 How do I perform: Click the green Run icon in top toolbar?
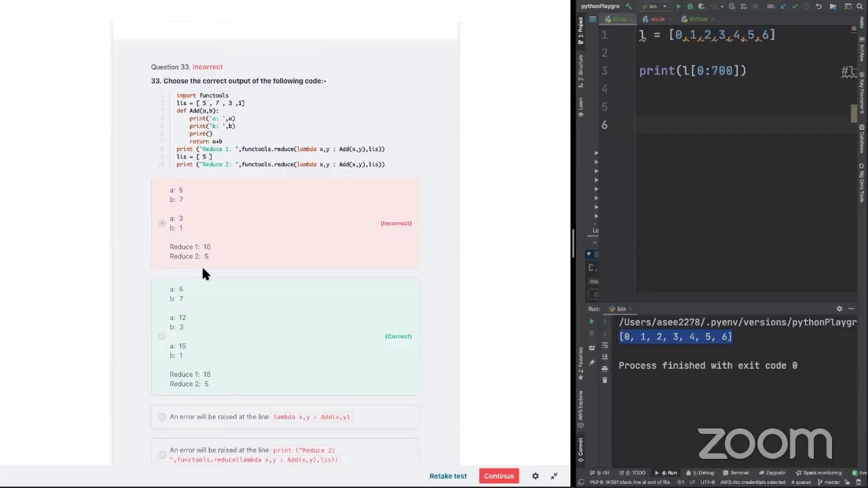point(678,6)
